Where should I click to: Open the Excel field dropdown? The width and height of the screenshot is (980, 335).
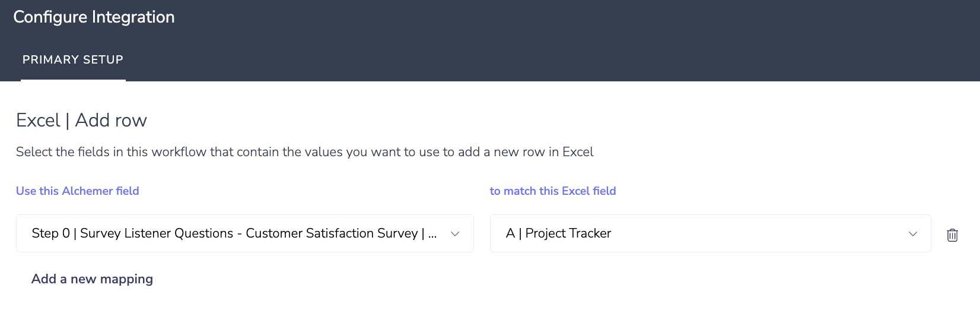709,233
